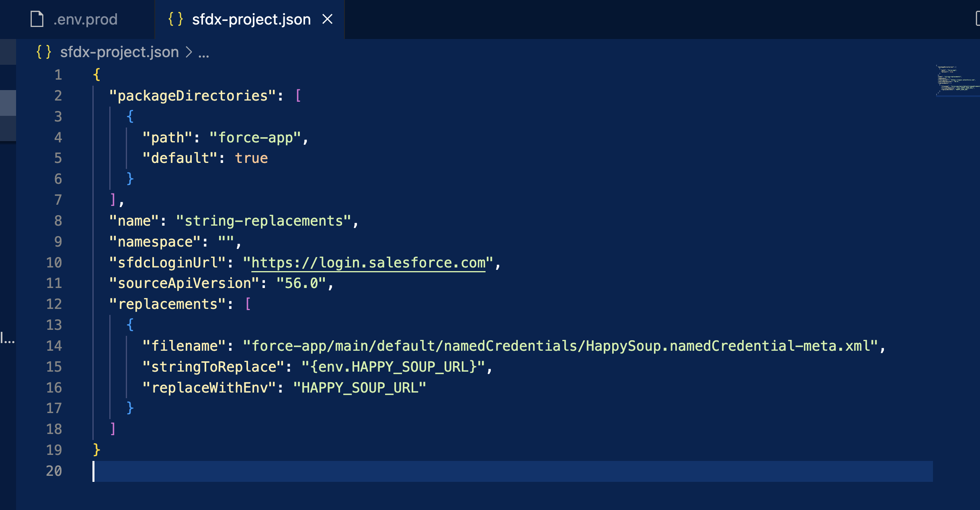The height and width of the screenshot is (510, 980).
Task: Click the "sfdcLoginUrl" key text
Action: 168,263
